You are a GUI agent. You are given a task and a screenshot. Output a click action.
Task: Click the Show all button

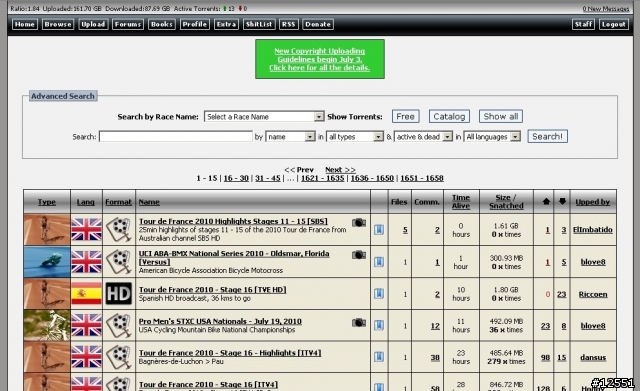coord(500,116)
